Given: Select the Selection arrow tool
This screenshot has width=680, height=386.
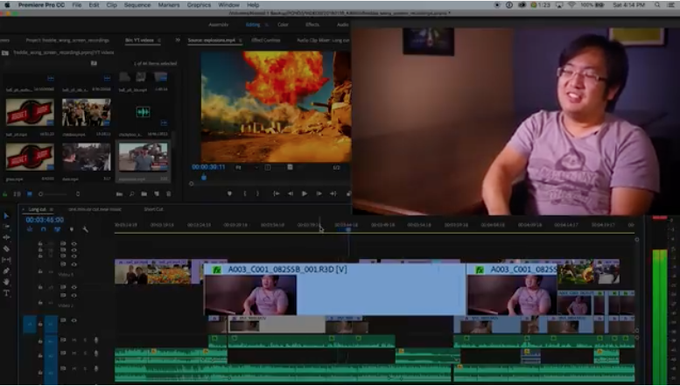Looking at the screenshot, I should [6, 216].
